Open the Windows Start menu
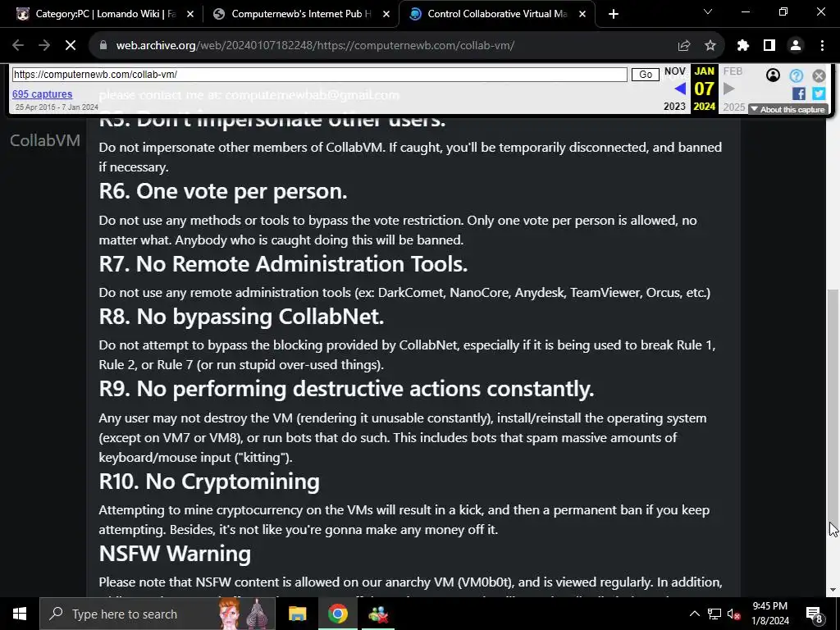Screen dimensions: 840x630 pyautogui.click(x=20, y=614)
